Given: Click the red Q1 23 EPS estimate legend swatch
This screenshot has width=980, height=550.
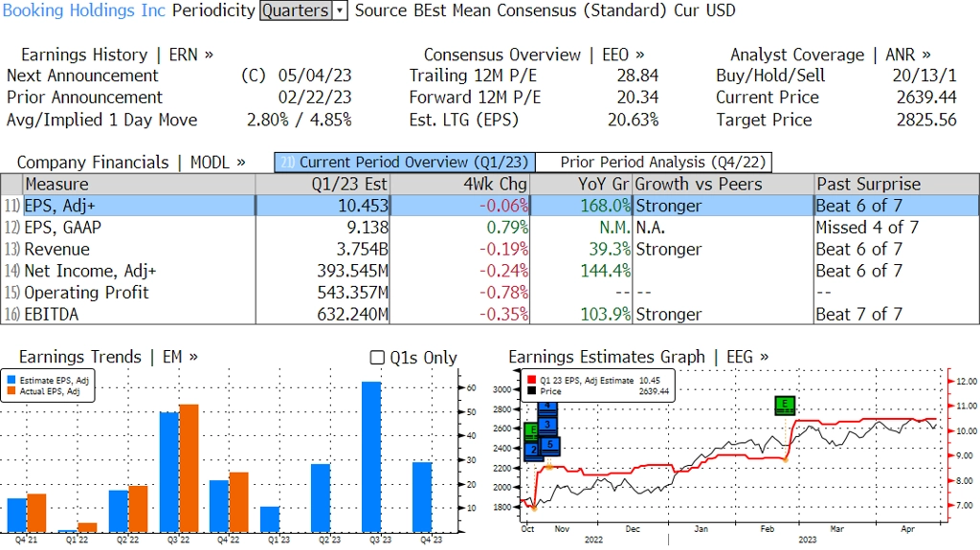Looking at the screenshot, I should point(531,380).
